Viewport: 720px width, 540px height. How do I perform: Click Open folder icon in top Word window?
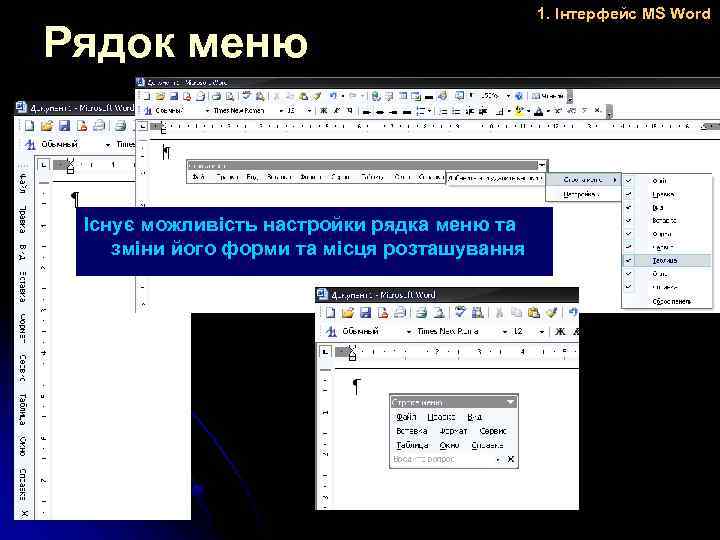point(160,96)
